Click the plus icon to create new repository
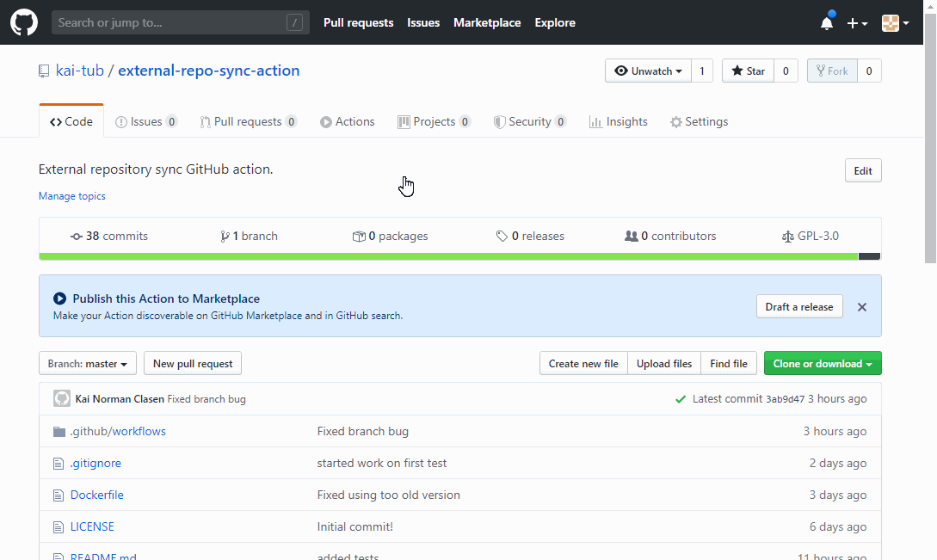This screenshot has height=560, width=937. 852,22
